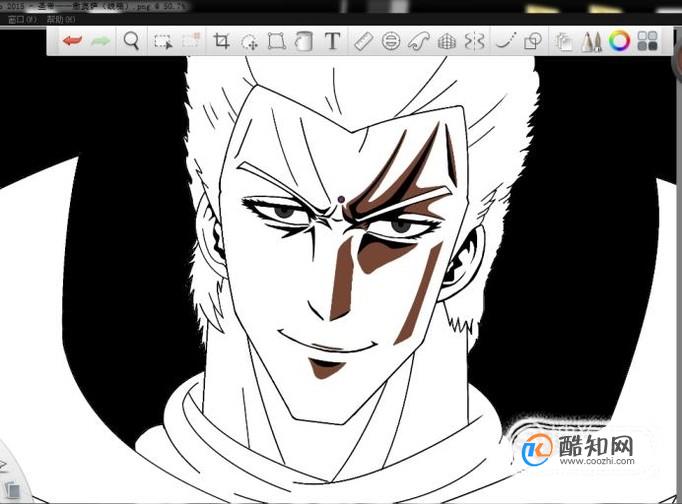Screen dimensions: 682x504
Task: Open the Draw Style shapes tool
Action: click(533, 41)
